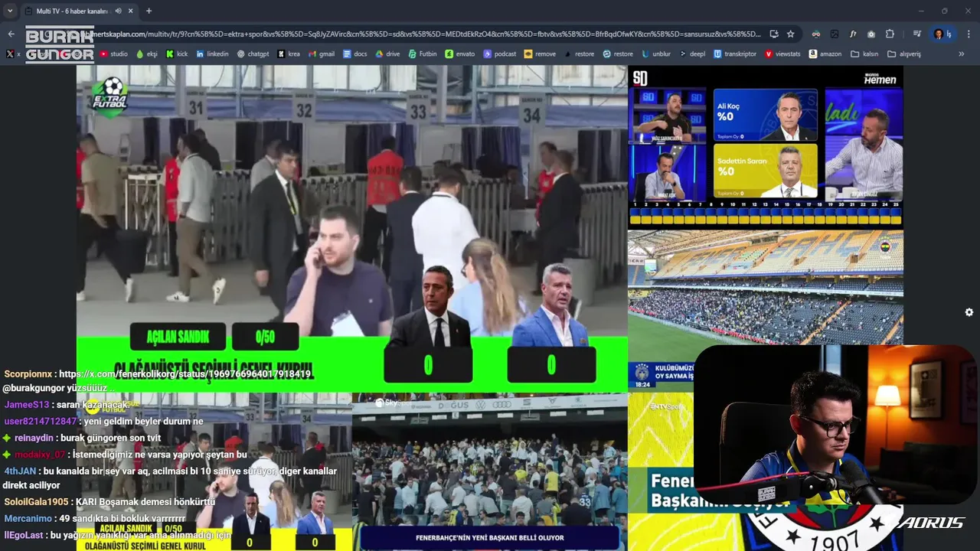
Task: Expand the alışveriş bookmarks folder
Action: pyautogui.click(x=904, y=54)
